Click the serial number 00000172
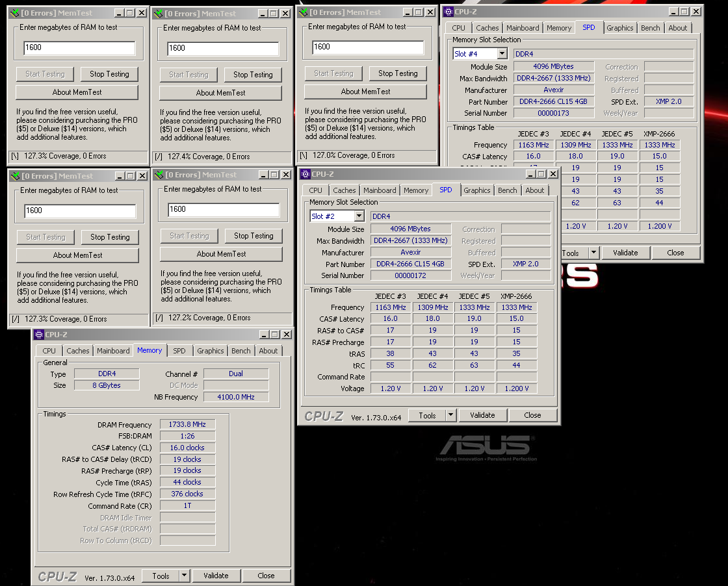 [410, 275]
